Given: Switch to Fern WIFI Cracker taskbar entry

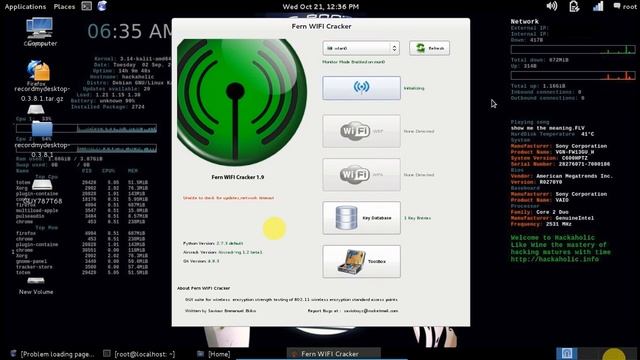Looking at the screenshot, I should (x=333, y=353).
